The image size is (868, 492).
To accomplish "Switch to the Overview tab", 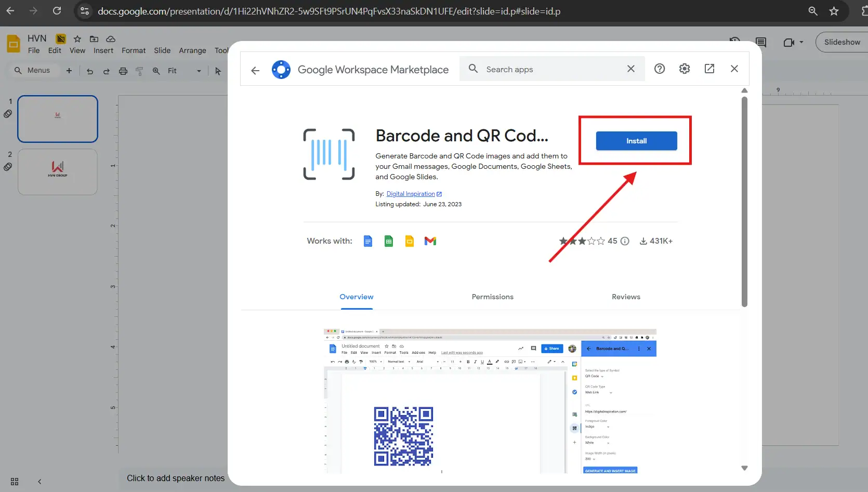I will (x=357, y=297).
